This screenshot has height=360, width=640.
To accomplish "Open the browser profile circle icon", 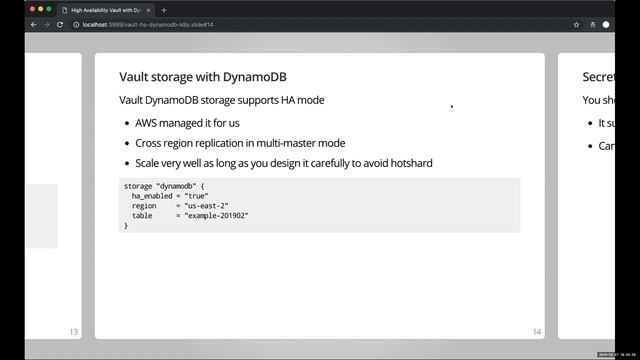I will click(x=606, y=24).
